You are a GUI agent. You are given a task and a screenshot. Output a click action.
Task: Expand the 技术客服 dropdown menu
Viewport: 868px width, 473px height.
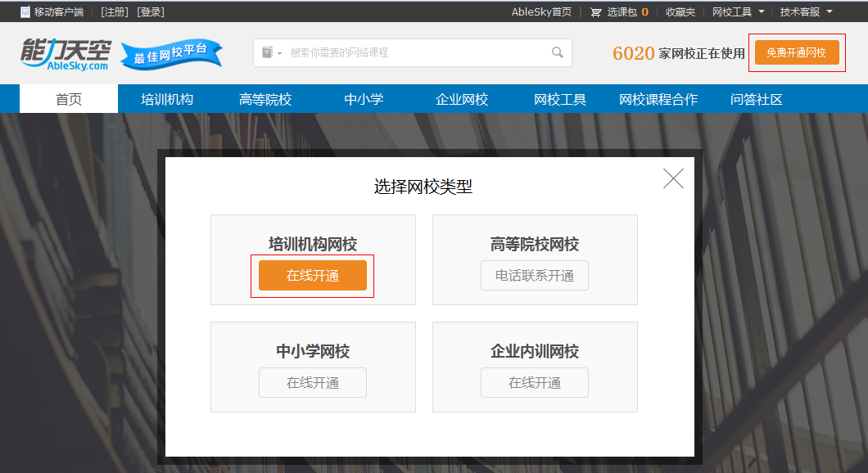coord(806,12)
